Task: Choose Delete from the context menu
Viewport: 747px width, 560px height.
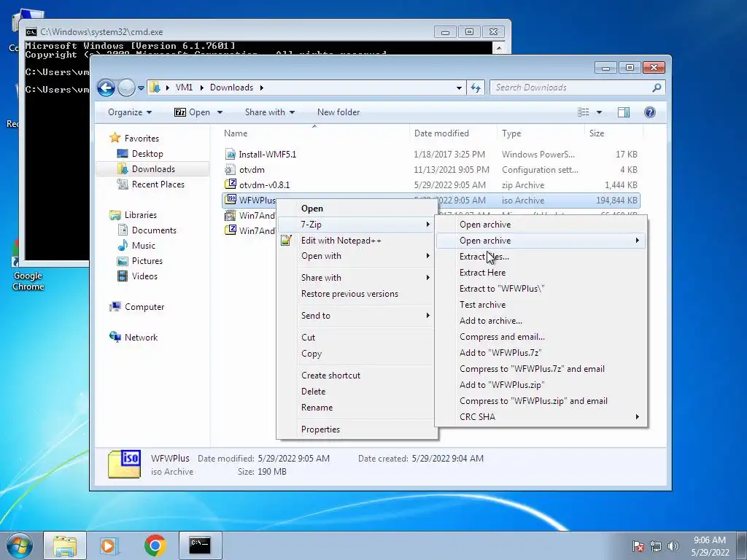Action: (x=356, y=392)
